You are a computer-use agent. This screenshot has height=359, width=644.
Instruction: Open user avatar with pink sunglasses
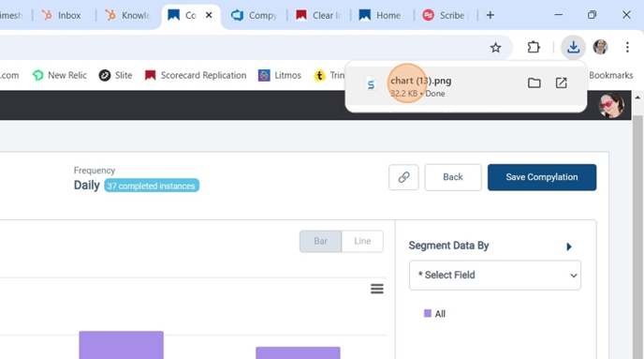point(611,105)
